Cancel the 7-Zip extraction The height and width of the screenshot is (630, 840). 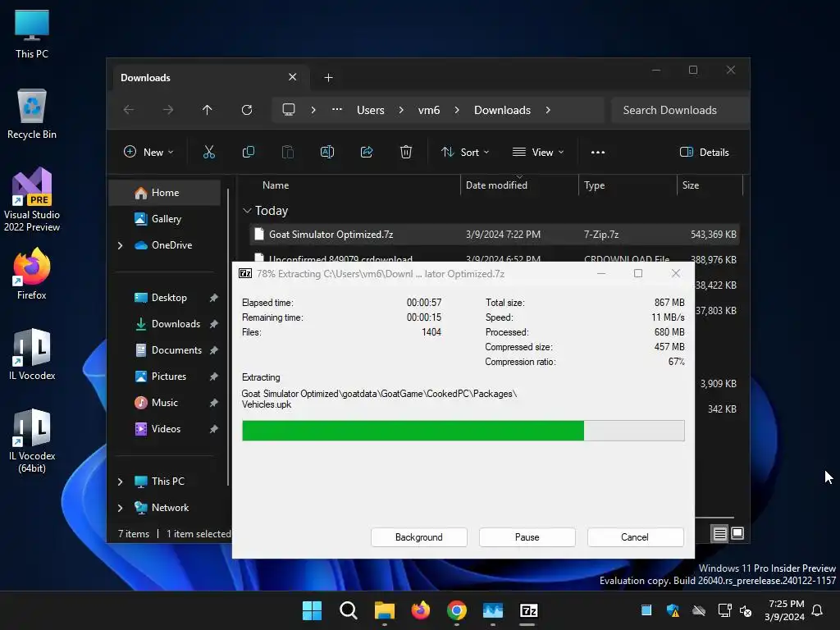636,536
